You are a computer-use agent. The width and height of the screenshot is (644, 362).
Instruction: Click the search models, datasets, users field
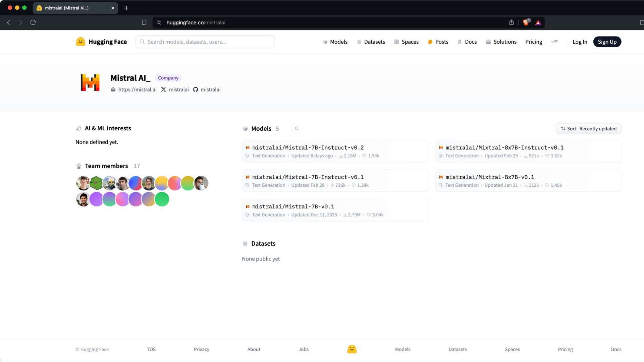click(205, 42)
